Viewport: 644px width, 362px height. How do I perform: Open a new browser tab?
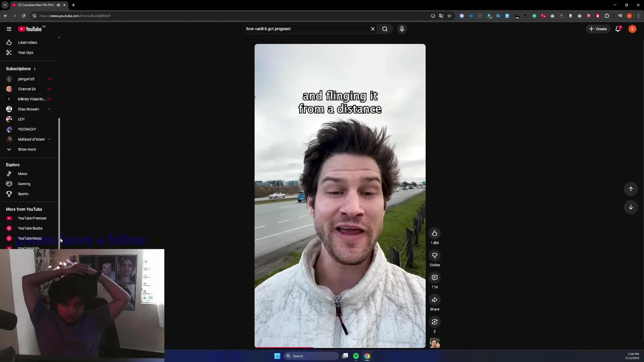point(73,5)
